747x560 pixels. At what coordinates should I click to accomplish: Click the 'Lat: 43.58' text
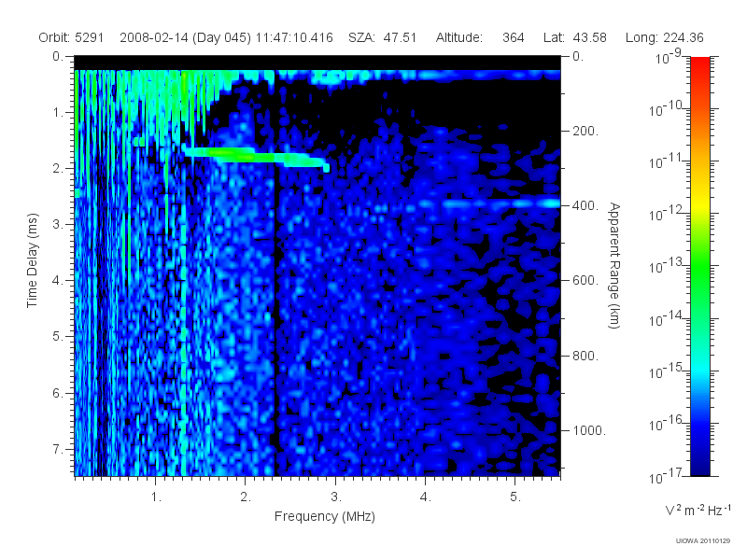click(x=575, y=37)
